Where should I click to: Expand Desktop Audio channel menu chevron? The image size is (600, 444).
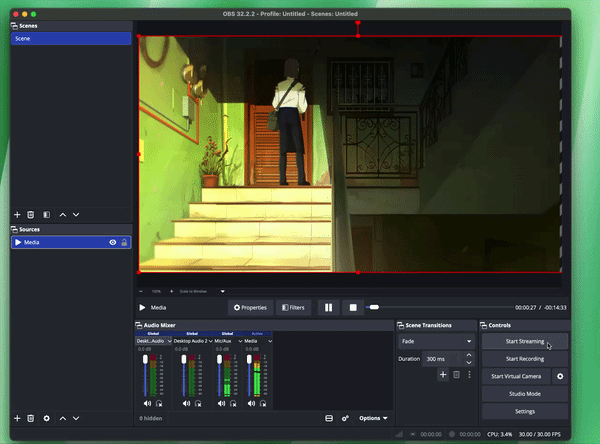pos(170,341)
